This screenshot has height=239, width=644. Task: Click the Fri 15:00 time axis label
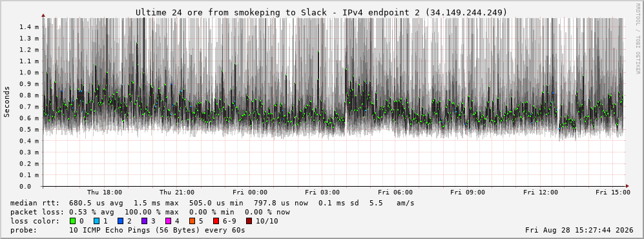click(613, 192)
